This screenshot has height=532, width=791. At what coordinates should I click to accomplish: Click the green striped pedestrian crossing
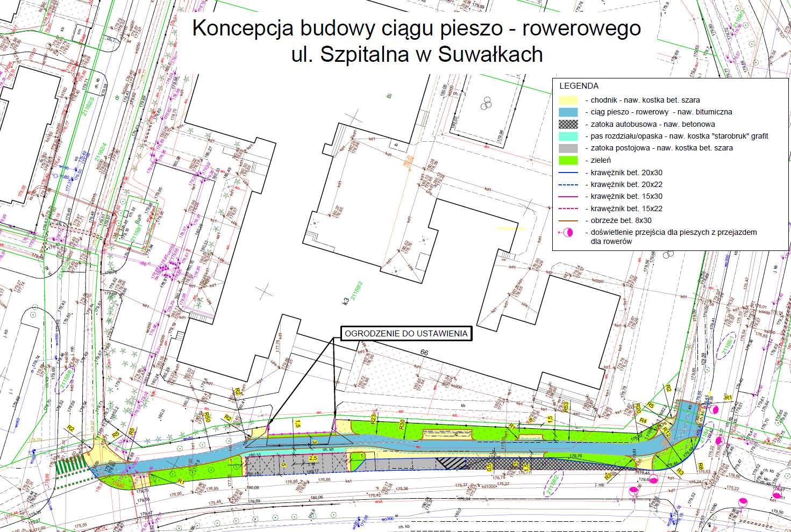(x=72, y=465)
